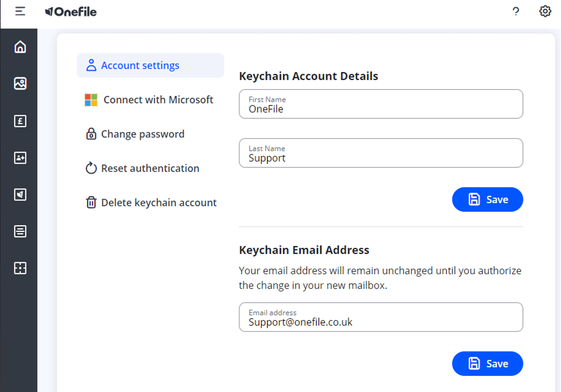The width and height of the screenshot is (561, 392).
Task: Open the pound sign finance sidebar icon
Action: tap(20, 121)
